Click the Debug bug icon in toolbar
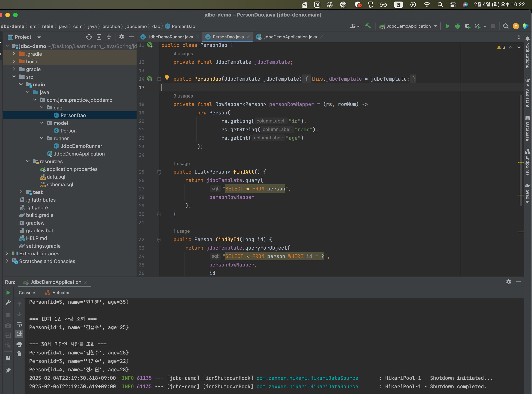The image size is (532, 394). (457, 26)
